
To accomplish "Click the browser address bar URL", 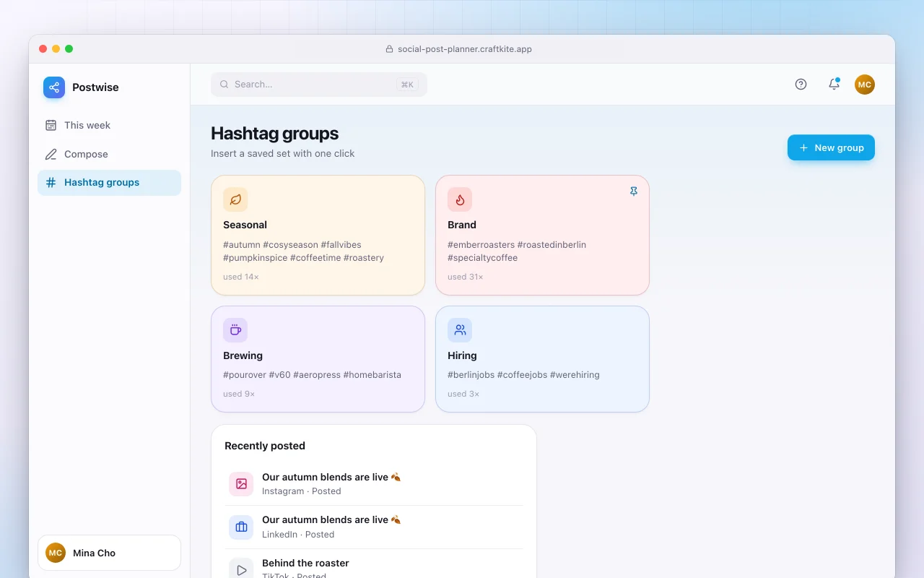I will point(465,49).
